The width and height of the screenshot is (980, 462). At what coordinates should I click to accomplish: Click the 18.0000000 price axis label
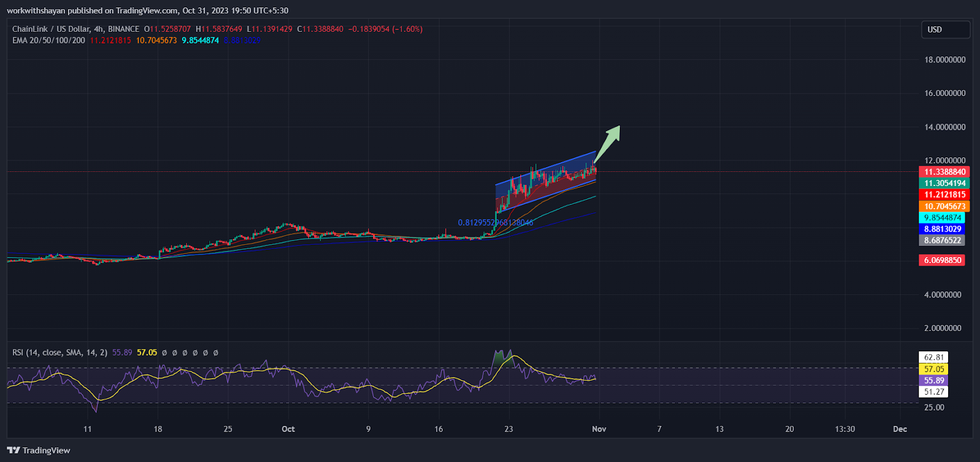(945, 60)
